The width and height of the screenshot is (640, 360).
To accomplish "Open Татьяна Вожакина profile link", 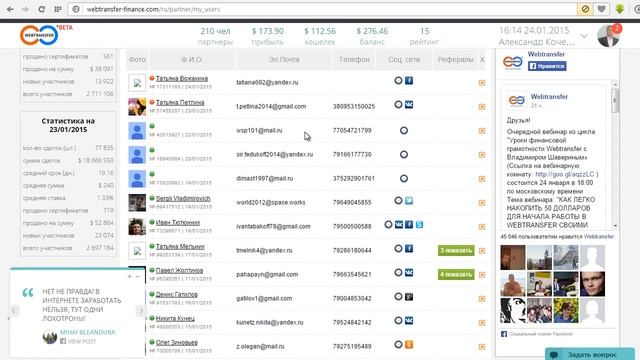I will pyautogui.click(x=182, y=78).
